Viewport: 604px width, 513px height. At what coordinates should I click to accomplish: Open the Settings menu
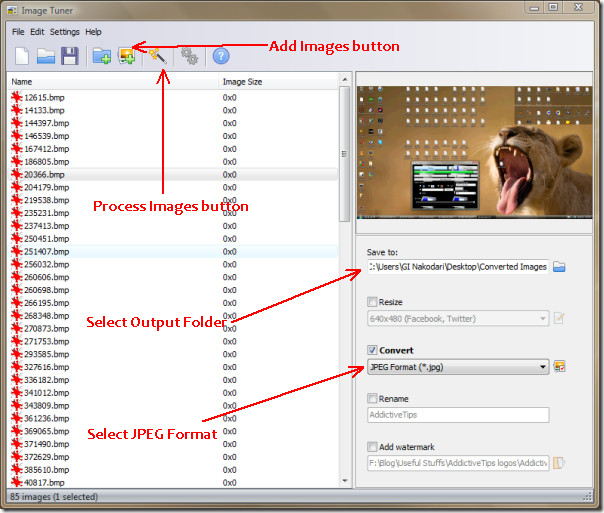click(x=65, y=32)
